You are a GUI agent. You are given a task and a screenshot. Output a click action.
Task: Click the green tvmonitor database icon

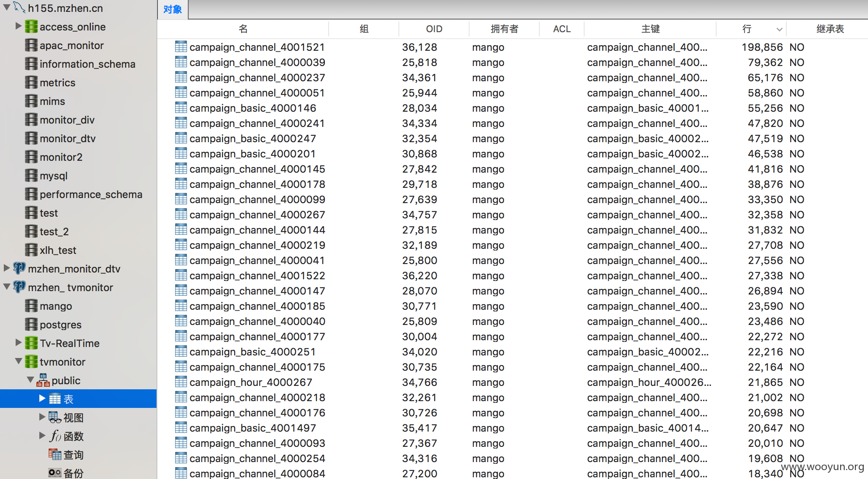tap(31, 362)
